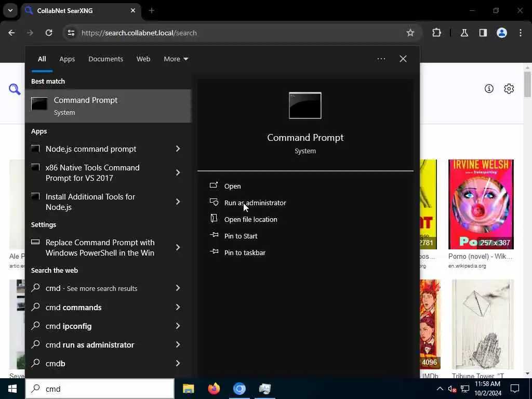Expand Install Additional Tools for Node.js options
This screenshot has height=399, width=532.
tap(178, 202)
